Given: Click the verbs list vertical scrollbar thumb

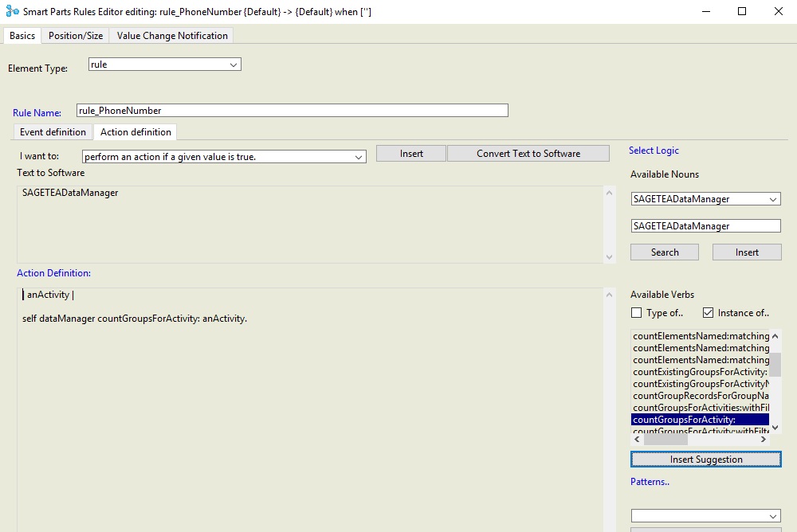Looking at the screenshot, I should coord(775,364).
